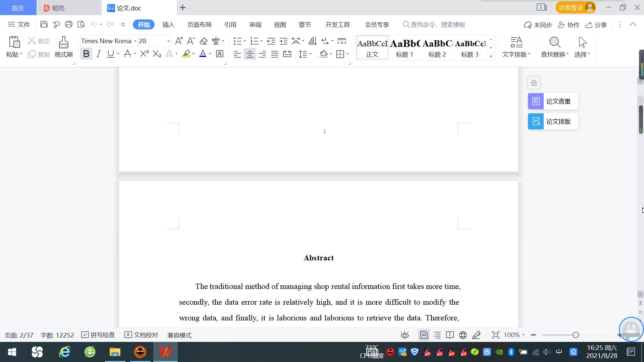
Task: Open Find and Replace (查找替换)
Action: pyautogui.click(x=554, y=47)
